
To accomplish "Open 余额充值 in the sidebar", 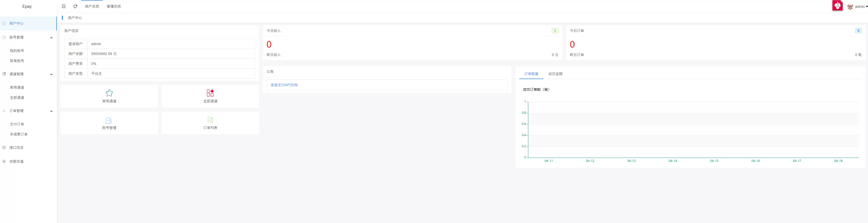I will pos(16,161).
